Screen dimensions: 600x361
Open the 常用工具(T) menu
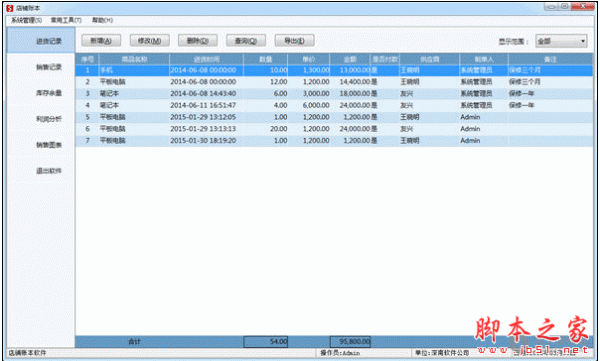(x=66, y=20)
